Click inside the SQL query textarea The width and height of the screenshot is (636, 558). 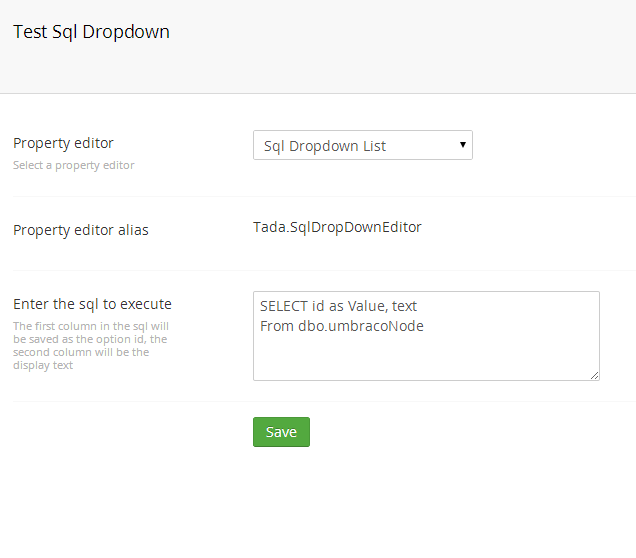pos(426,336)
